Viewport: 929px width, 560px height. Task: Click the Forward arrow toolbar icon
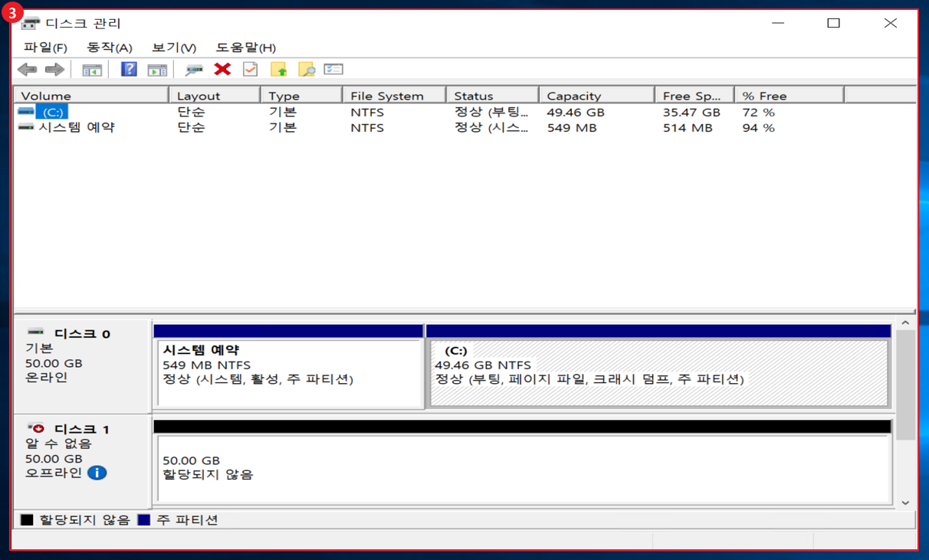click(54, 70)
